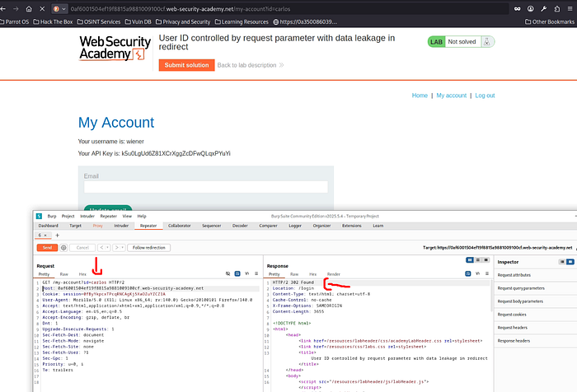Viewport: 577px width, 392px height.
Task: Go to previous request with left arrow
Action: pyautogui.click(x=102, y=248)
